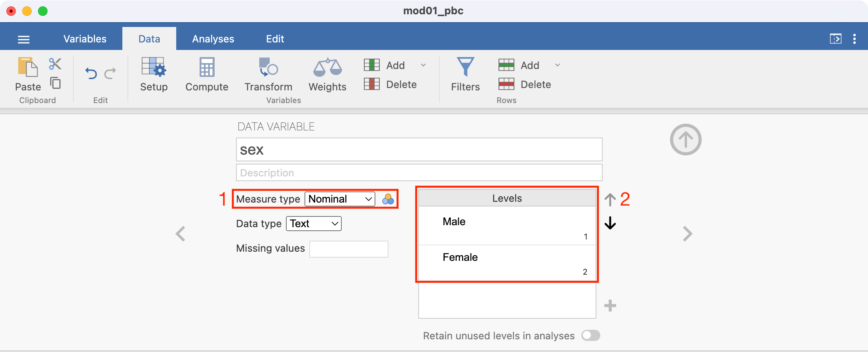The width and height of the screenshot is (868, 352).
Task: Open the Filters funnel tool
Action: (x=465, y=75)
